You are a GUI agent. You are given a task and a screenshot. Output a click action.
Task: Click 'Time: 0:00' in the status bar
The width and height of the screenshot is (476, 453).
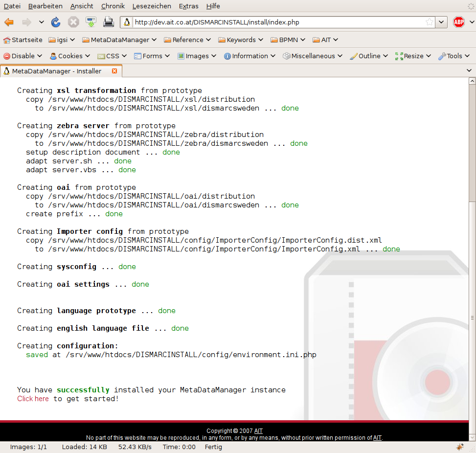[179, 447]
